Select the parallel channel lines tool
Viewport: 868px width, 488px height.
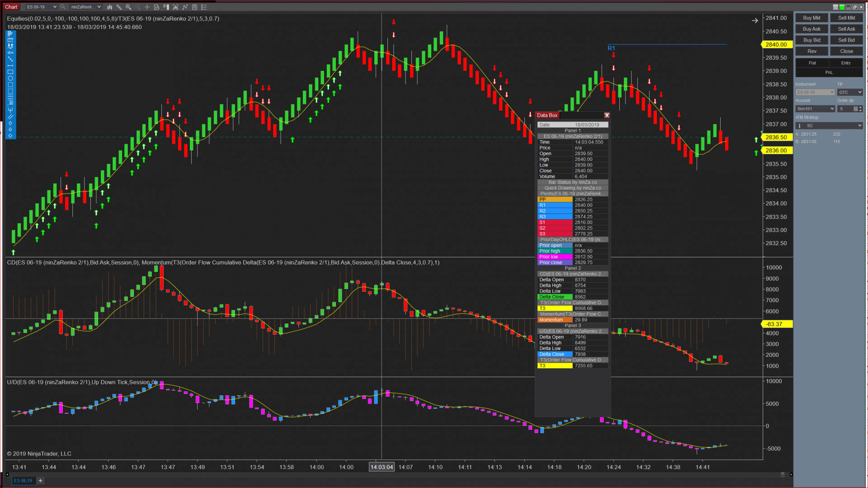[x=10, y=117]
